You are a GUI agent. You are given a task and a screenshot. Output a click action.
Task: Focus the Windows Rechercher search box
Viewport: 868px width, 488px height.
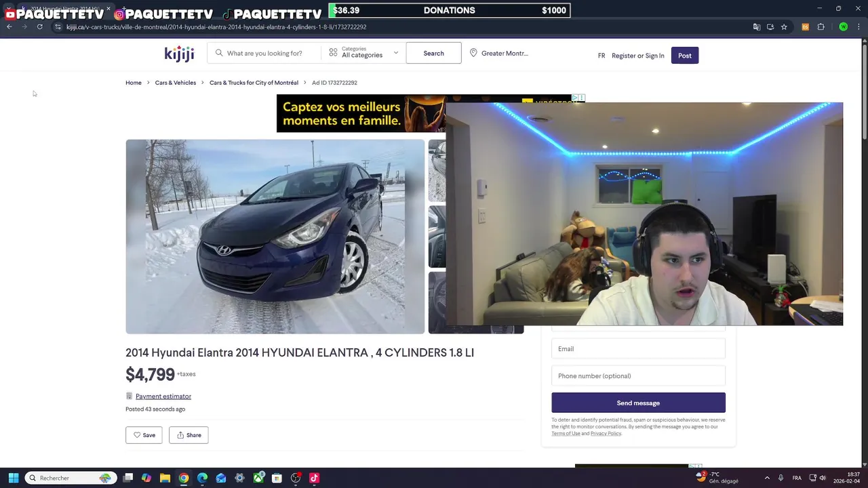click(x=71, y=478)
